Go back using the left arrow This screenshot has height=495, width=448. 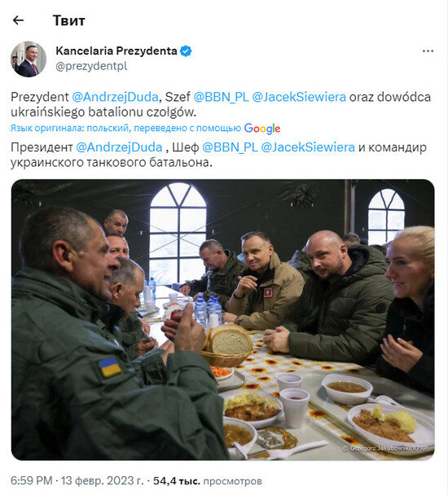pyautogui.click(x=18, y=20)
